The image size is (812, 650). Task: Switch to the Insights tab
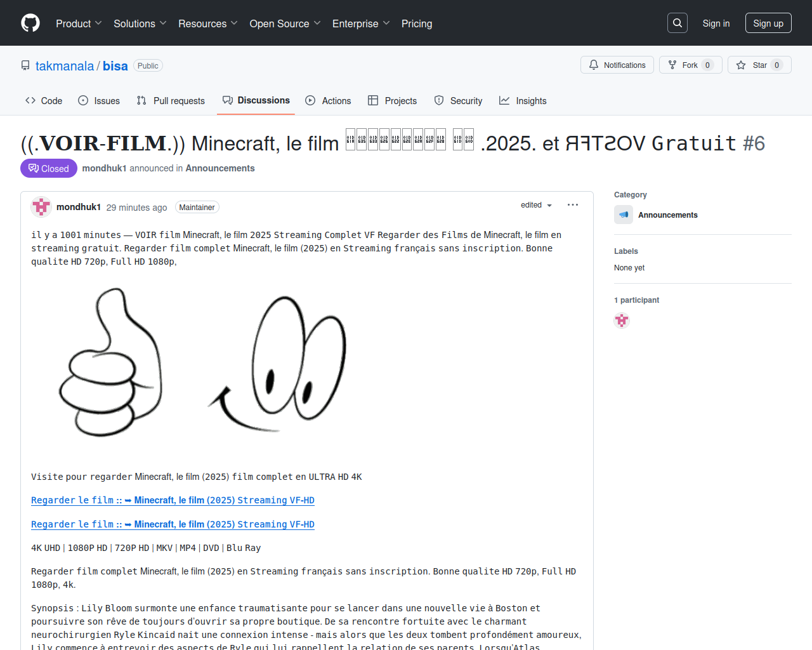[x=523, y=100]
